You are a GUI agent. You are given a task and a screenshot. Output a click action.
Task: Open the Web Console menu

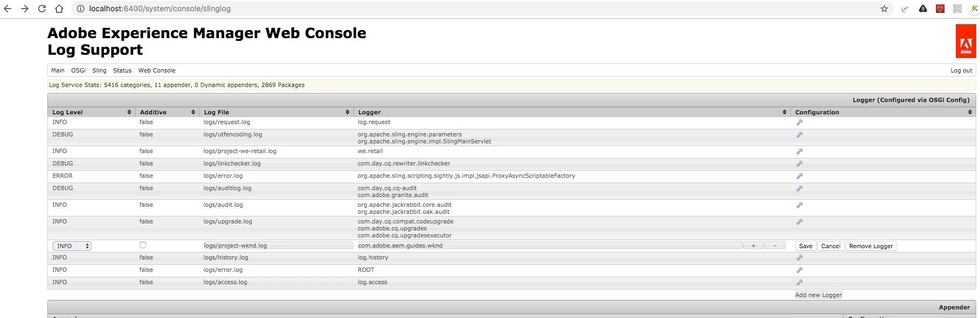coord(157,70)
